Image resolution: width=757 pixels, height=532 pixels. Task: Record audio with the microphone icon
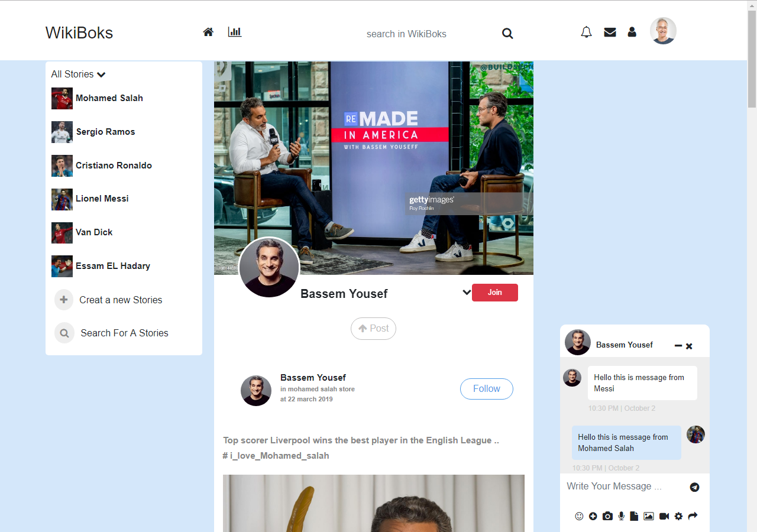[621, 516]
